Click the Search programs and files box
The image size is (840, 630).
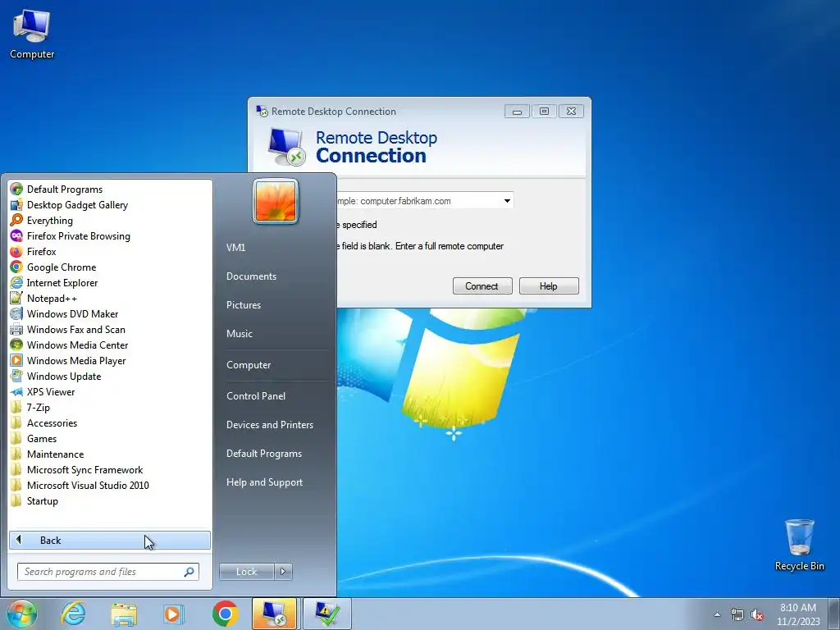(x=107, y=572)
